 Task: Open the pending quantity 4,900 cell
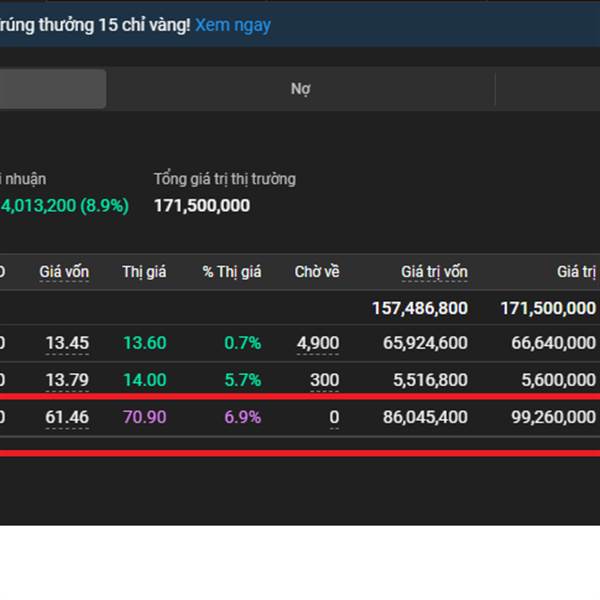pyautogui.click(x=318, y=344)
